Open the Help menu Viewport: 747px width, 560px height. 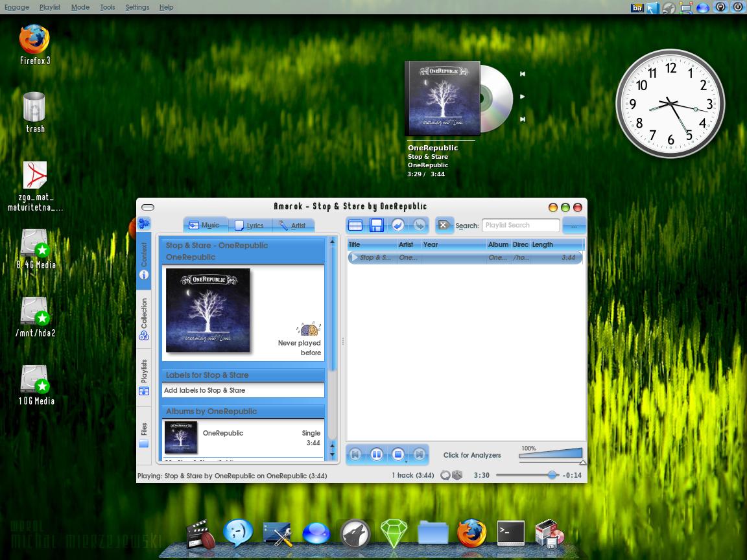pyautogui.click(x=166, y=7)
